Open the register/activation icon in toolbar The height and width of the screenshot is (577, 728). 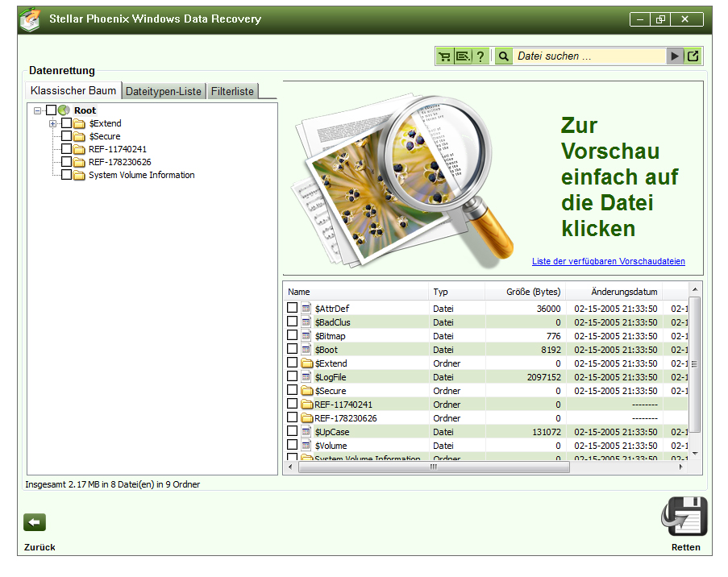(463, 56)
